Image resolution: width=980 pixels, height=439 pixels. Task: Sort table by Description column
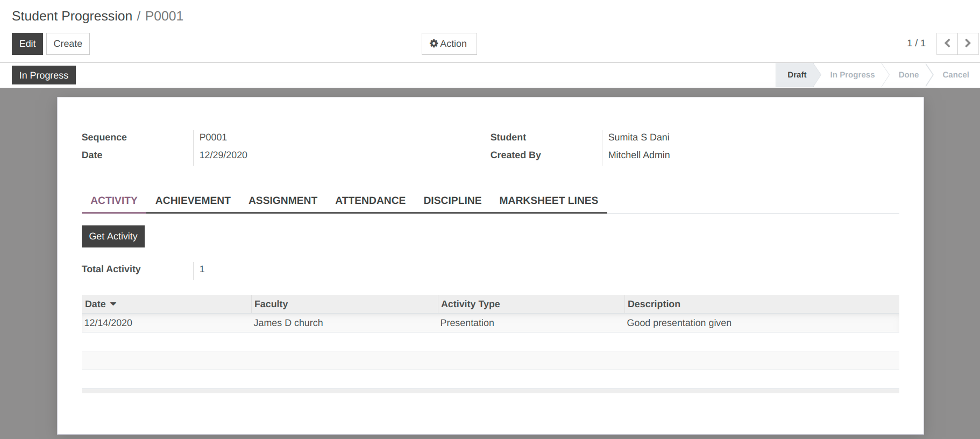pos(762,304)
